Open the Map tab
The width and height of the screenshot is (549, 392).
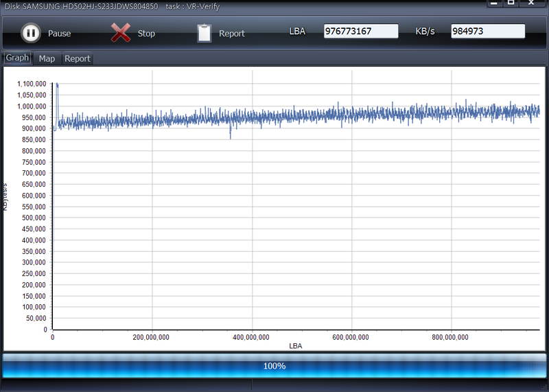pos(47,59)
